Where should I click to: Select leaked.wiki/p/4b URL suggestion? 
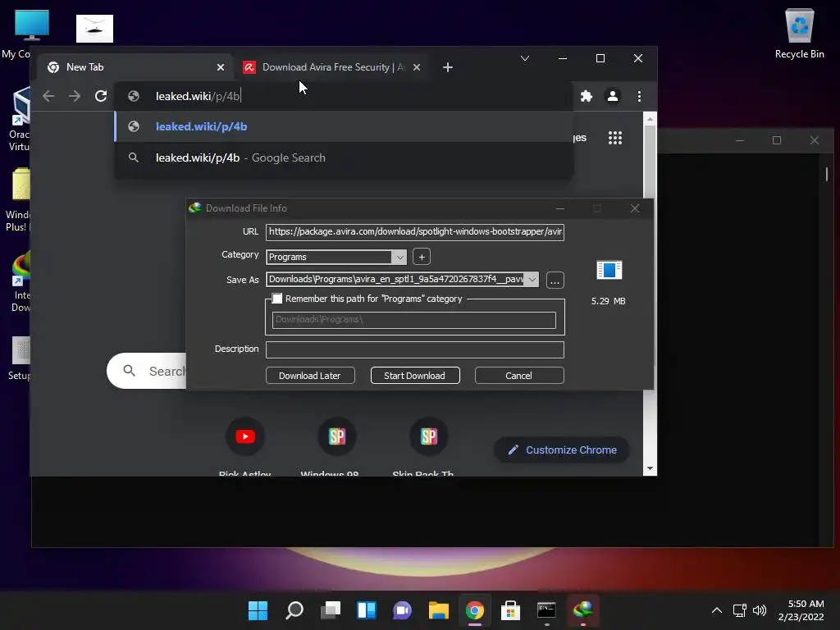point(344,126)
